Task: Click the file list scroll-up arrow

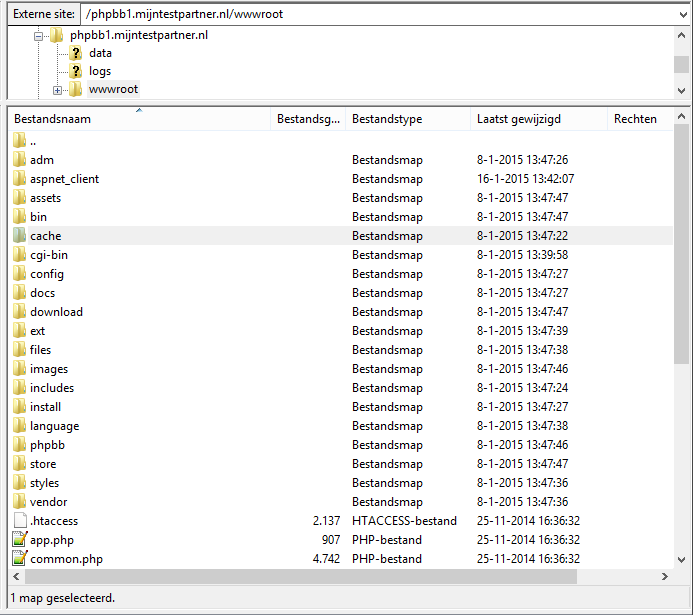Action: pos(682,117)
